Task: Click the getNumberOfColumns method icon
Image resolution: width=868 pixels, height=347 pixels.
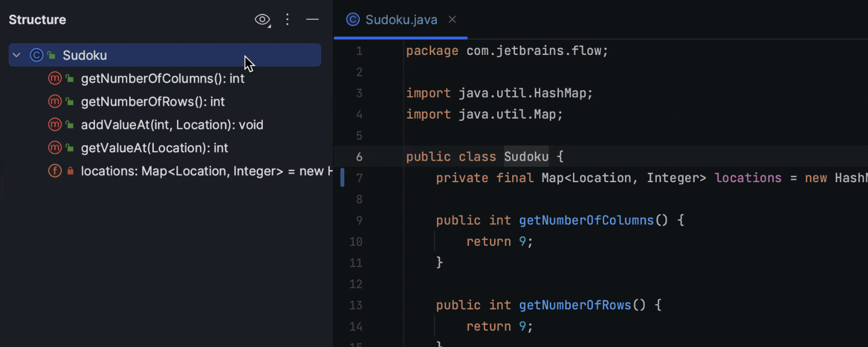Action: pos(55,79)
